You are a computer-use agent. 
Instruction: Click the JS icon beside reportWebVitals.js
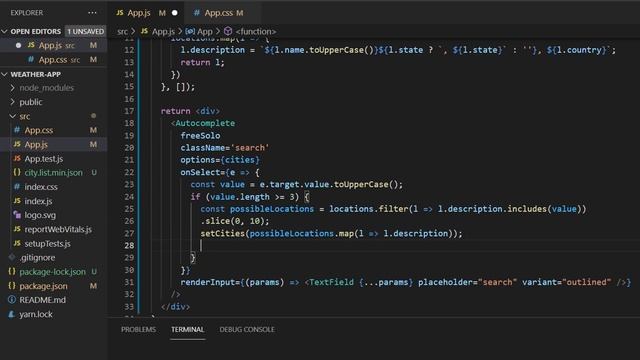click(17, 229)
